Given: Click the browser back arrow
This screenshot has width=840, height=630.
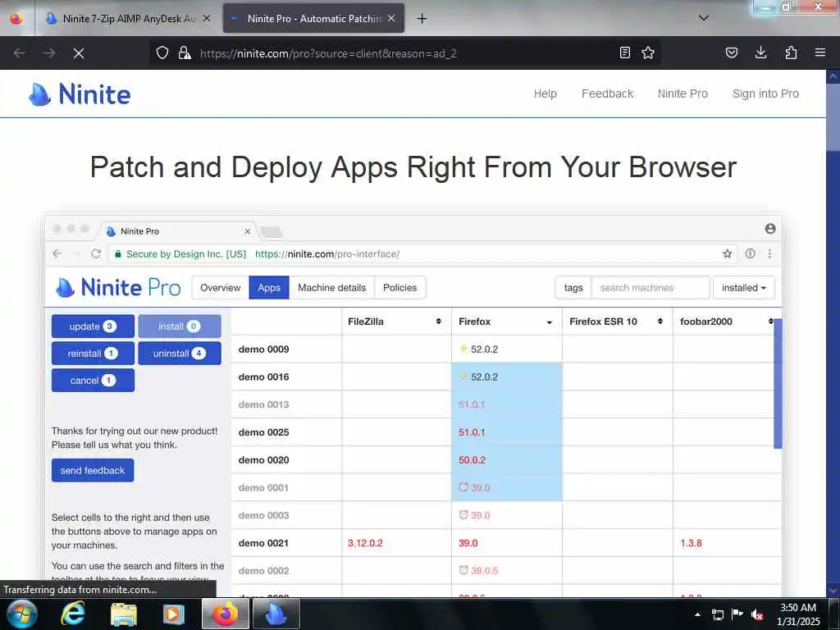Looking at the screenshot, I should click(x=20, y=53).
